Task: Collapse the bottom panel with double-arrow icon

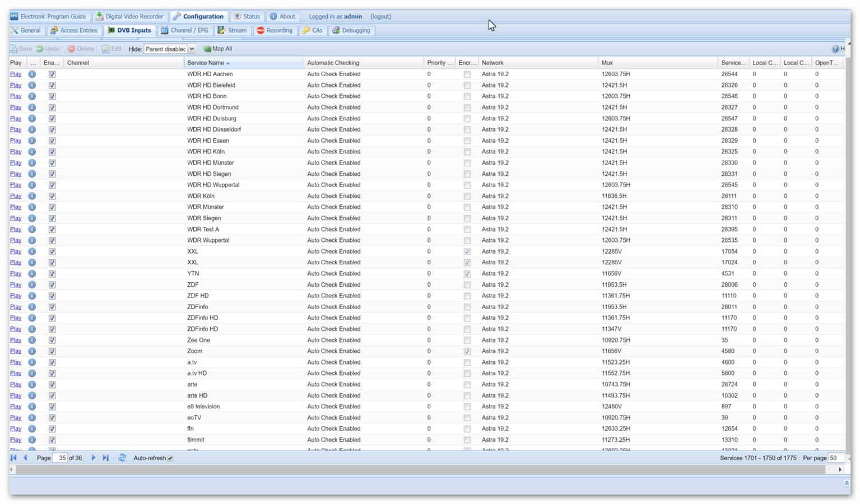Action: pyautogui.click(x=846, y=483)
